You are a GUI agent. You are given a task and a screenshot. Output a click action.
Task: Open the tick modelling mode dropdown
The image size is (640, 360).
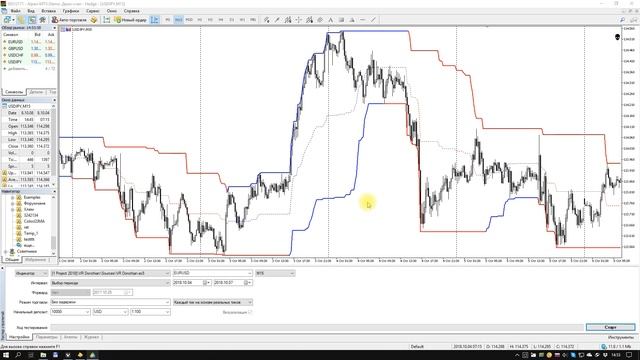[x=212, y=302]
